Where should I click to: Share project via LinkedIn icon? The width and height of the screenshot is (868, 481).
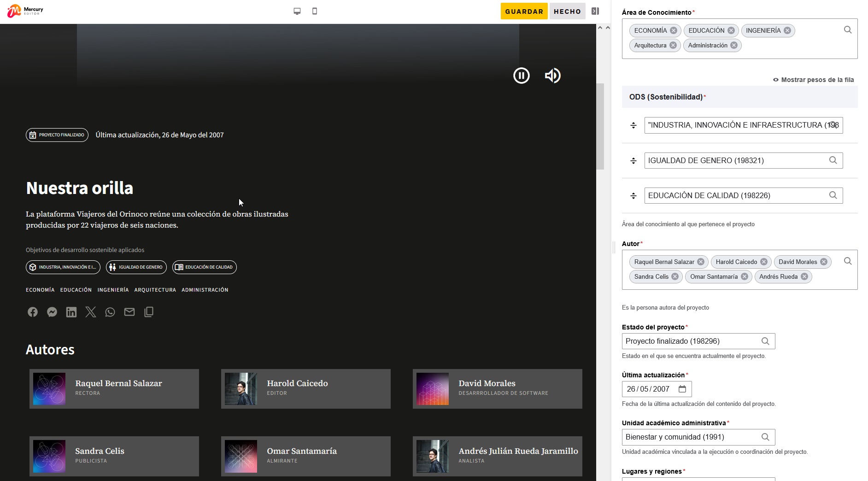[x=71, y=312]
